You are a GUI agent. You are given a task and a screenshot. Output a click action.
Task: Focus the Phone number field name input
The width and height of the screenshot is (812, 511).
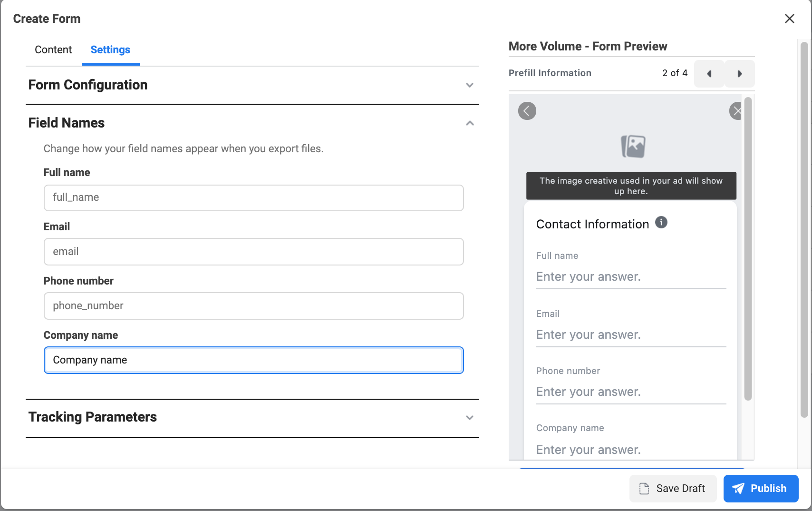(253, 306)
